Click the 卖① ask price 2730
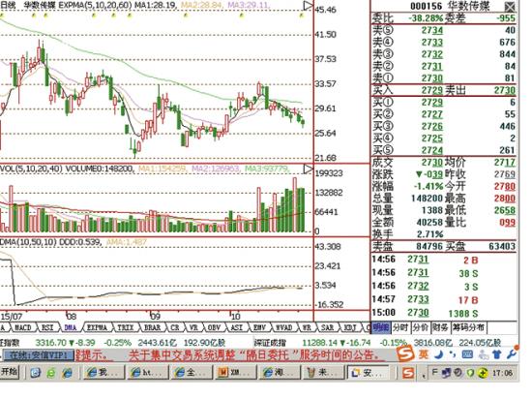The image size is (532, 399). pos(432,78)
